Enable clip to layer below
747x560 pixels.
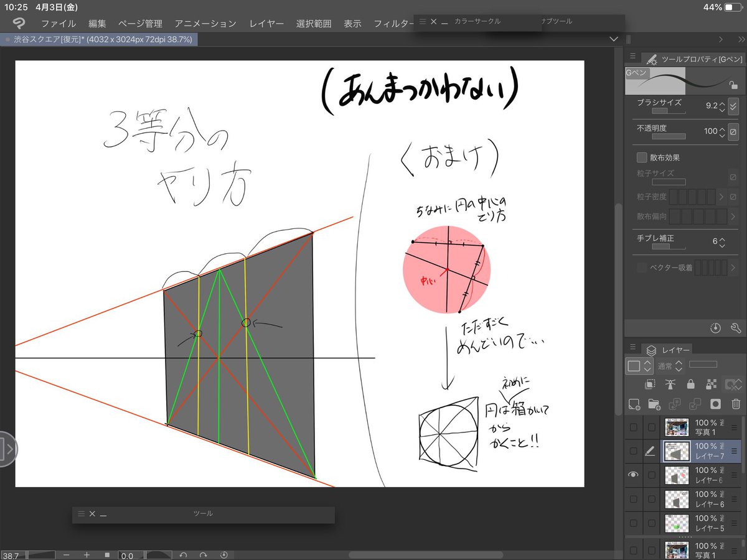click(x=650, y=385)
